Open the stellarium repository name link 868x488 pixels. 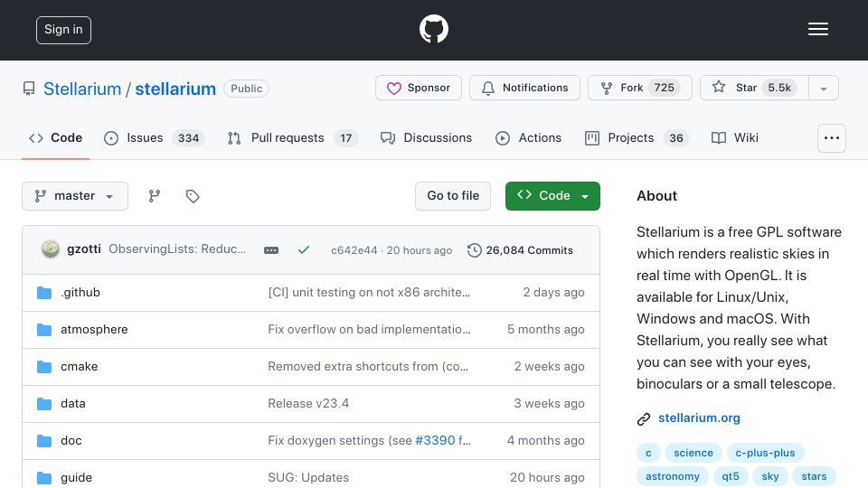pos(175,89)
